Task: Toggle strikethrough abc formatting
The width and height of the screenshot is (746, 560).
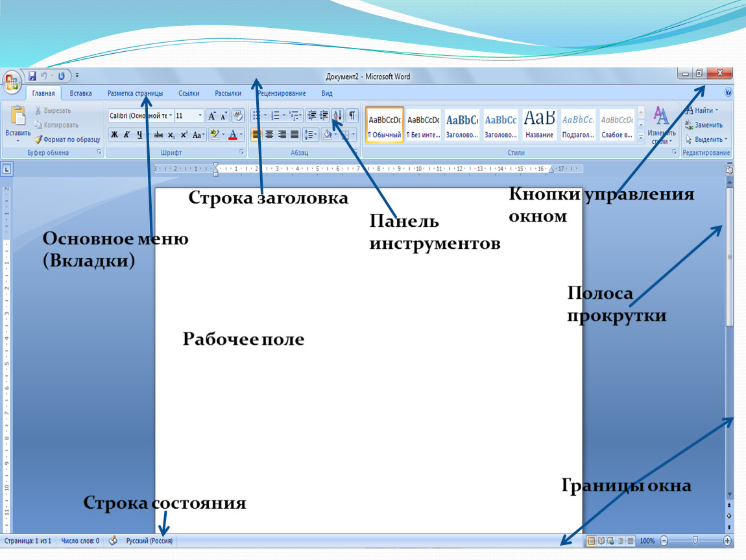Action: point(158,135)
